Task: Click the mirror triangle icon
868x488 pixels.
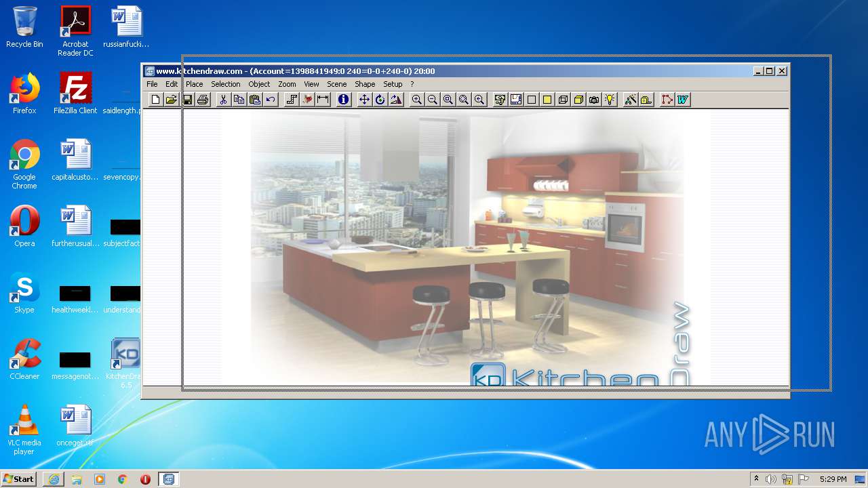Action: click(396, 100)
